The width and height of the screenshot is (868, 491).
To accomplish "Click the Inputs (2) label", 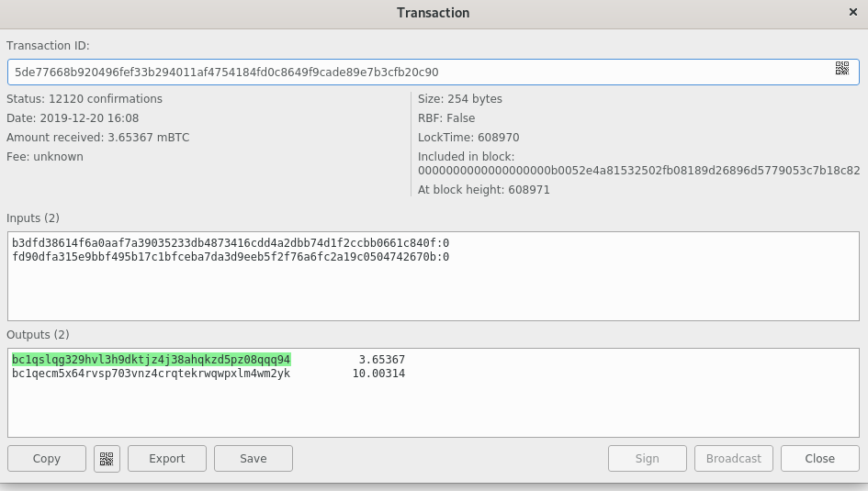I will click(x=33, y=218).
